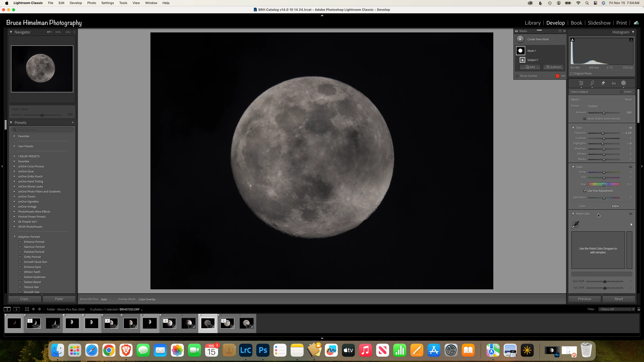Select the Healing eraser tool icon
The height and width of the screenshot is (362, 644).
pos(603,83)
